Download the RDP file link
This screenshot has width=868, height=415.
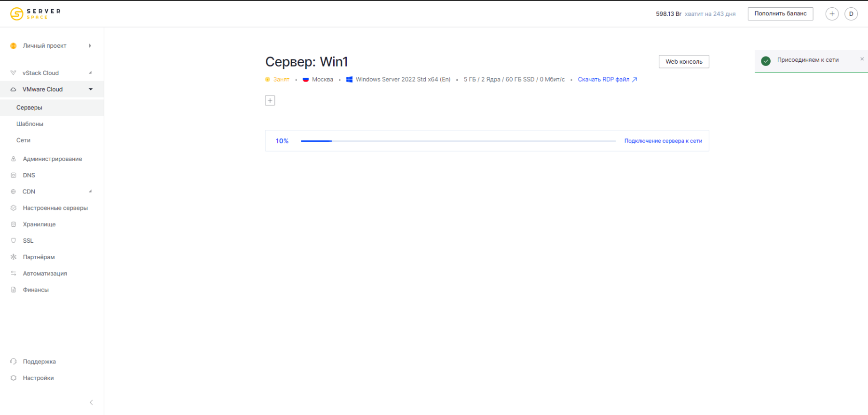pos(603,80)
